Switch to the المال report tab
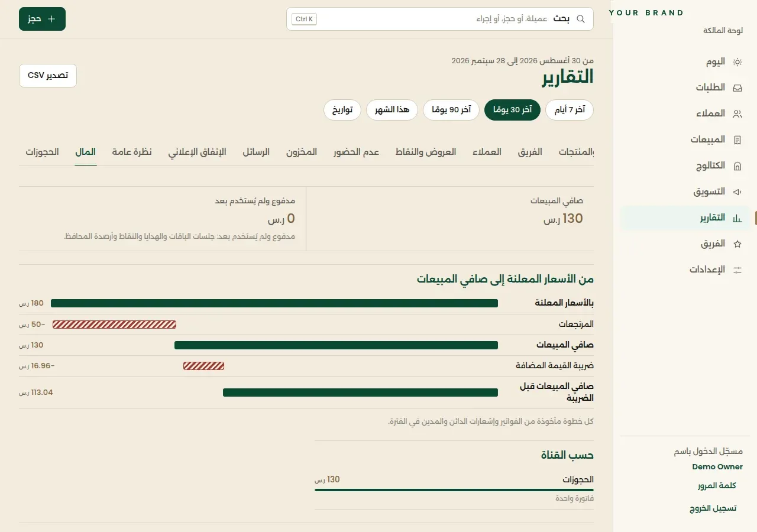The image size is (757, 532). click(x=86, y=152)
